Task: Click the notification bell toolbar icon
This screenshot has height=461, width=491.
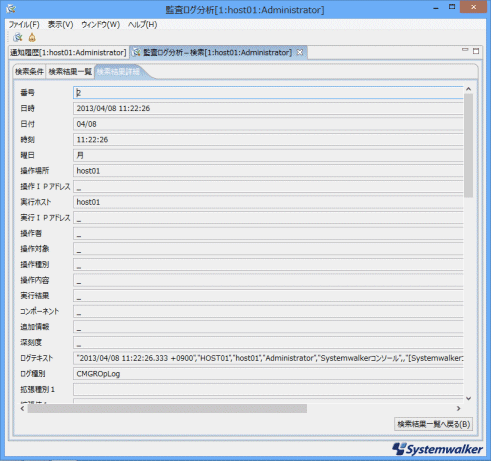Action: pos(32,37)
